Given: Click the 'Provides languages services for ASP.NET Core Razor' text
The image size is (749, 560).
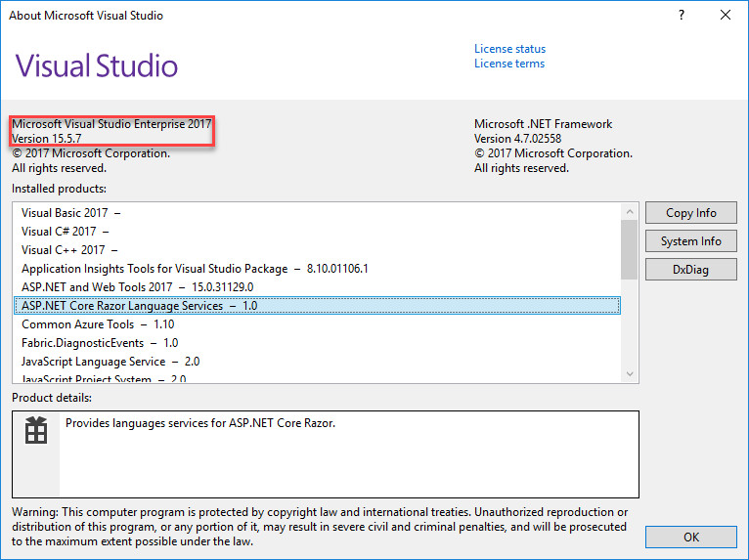Looking at the screenshot, I should [x=200, y=423].
